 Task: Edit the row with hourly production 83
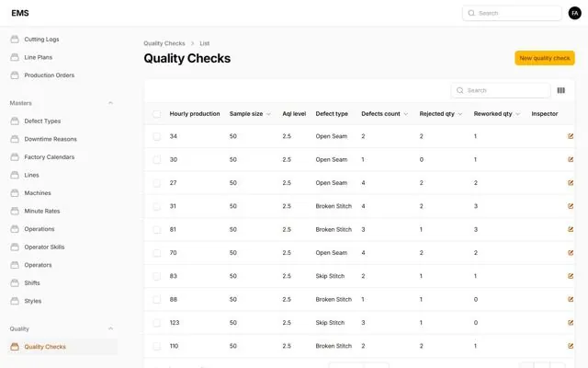point(571,276)
